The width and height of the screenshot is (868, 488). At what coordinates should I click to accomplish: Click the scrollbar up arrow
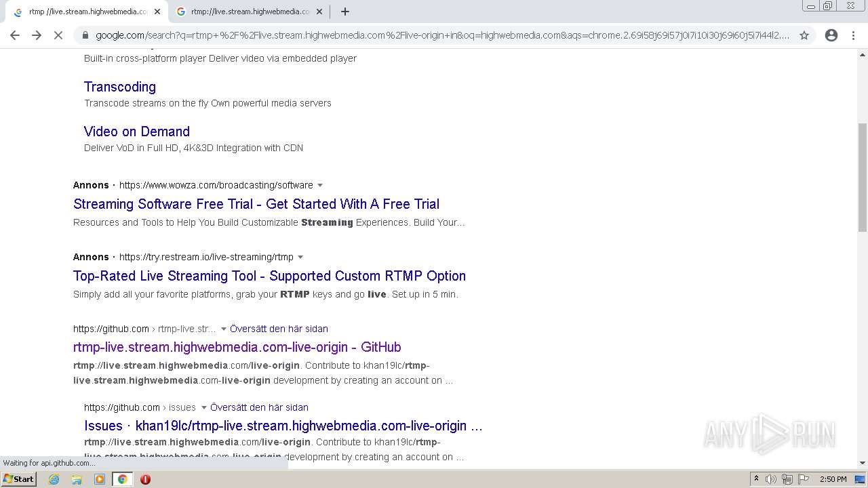click(863, 54)
